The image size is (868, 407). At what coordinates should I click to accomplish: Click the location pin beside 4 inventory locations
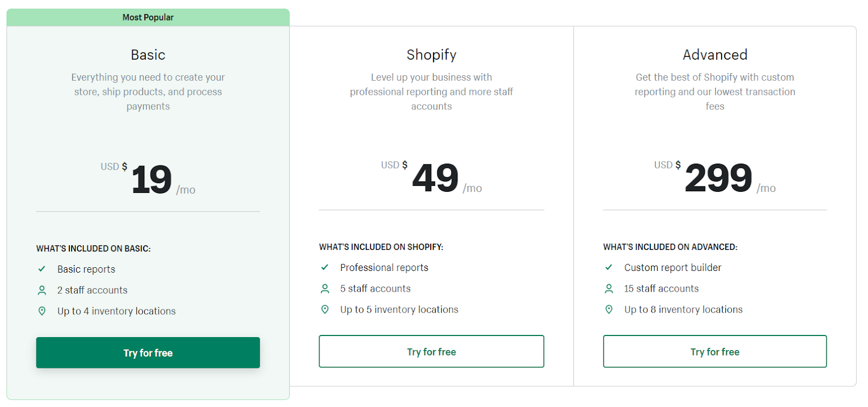pos(42,311)
